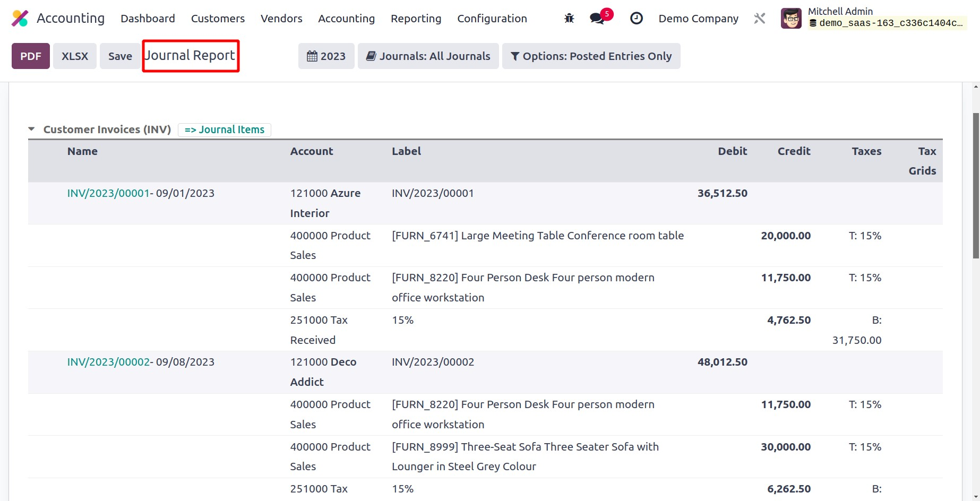This screenshot has width=980, height=501.
Task: Open the Journal Items link
Action: tap(225, 129)
